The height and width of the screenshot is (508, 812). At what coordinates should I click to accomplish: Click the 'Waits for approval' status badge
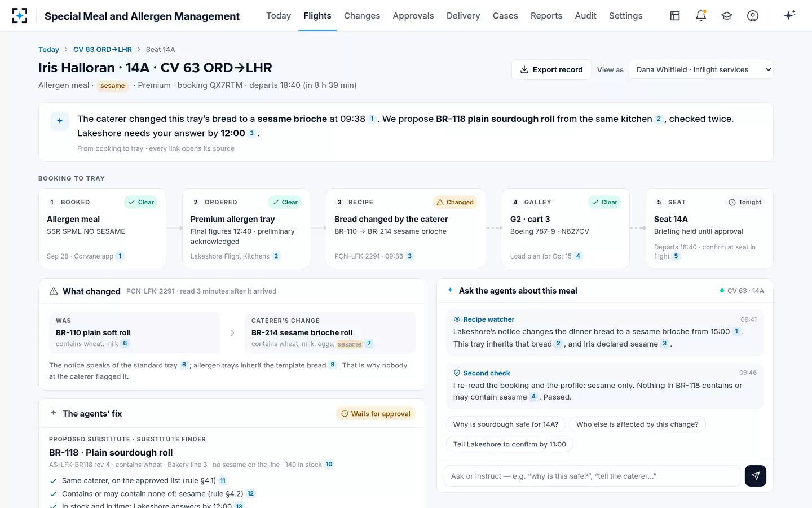point(376,414)
